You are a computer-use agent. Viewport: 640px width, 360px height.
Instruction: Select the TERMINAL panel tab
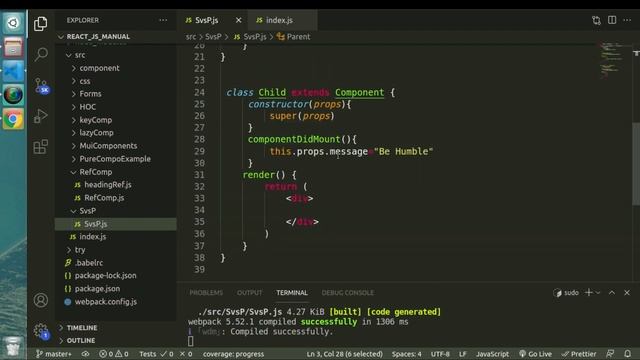coord(292,293)
